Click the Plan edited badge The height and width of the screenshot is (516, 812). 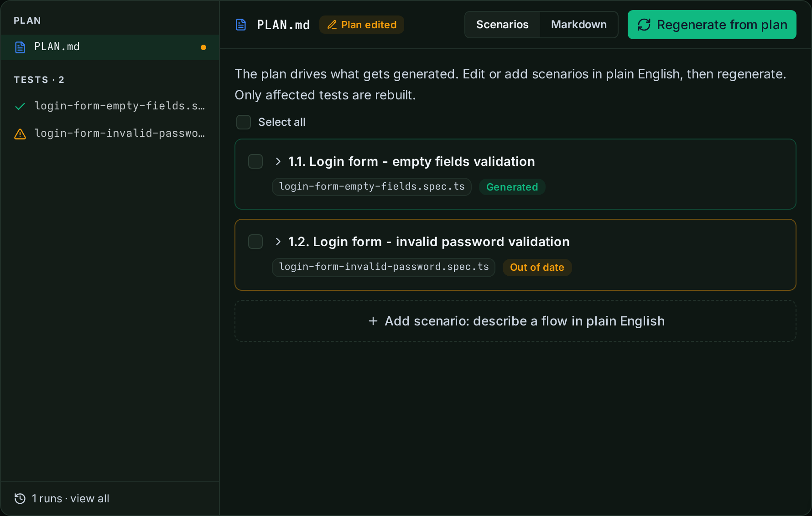click(x=362, y=25)
